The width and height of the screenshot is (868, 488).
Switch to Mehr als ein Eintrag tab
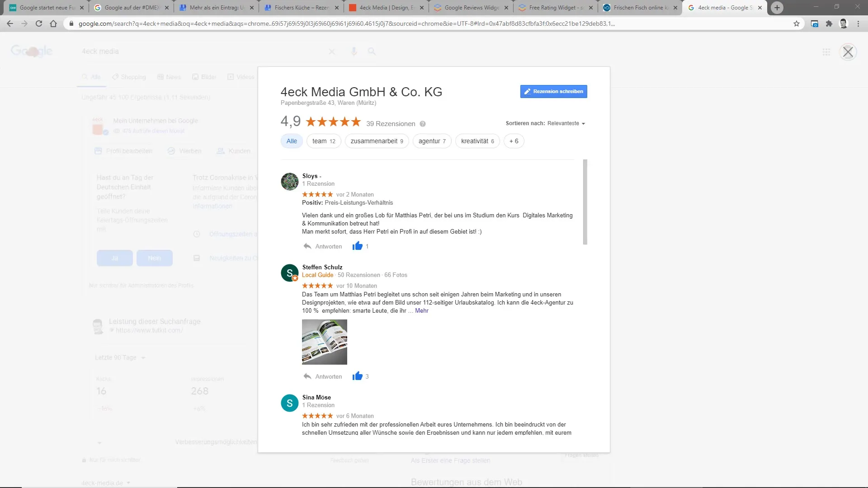216,8
